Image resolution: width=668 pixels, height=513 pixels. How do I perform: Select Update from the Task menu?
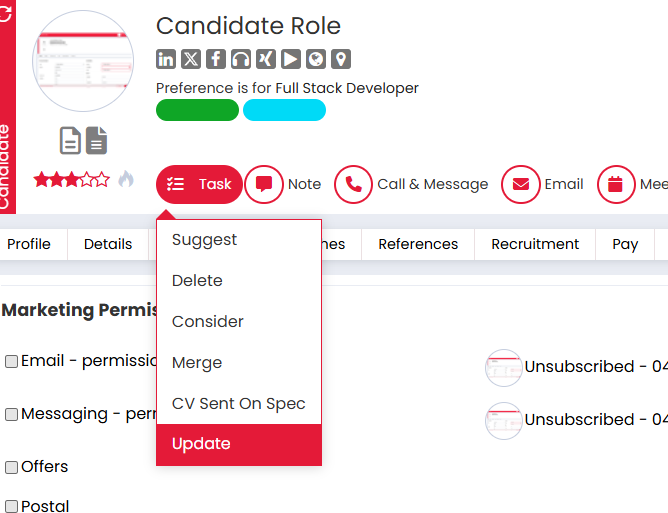[239, 444]
